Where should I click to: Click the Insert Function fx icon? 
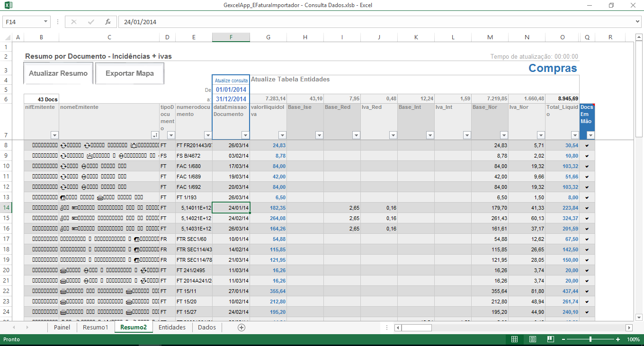tap(108, 22)
